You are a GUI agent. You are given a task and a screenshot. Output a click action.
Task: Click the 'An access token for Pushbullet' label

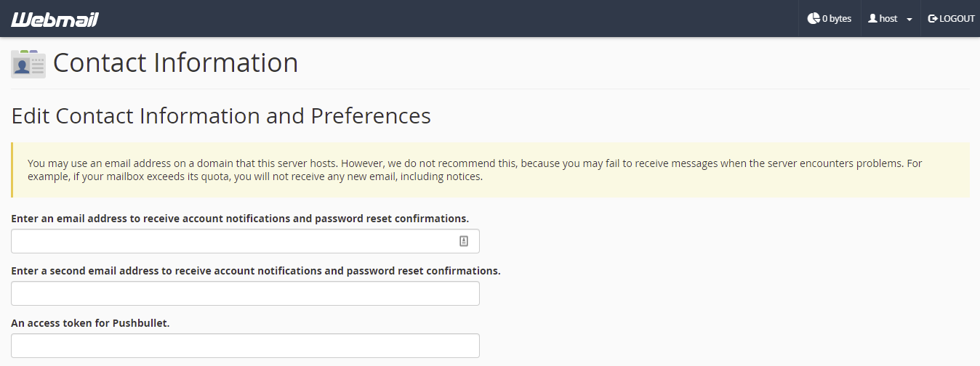click(x=90, y=323)
